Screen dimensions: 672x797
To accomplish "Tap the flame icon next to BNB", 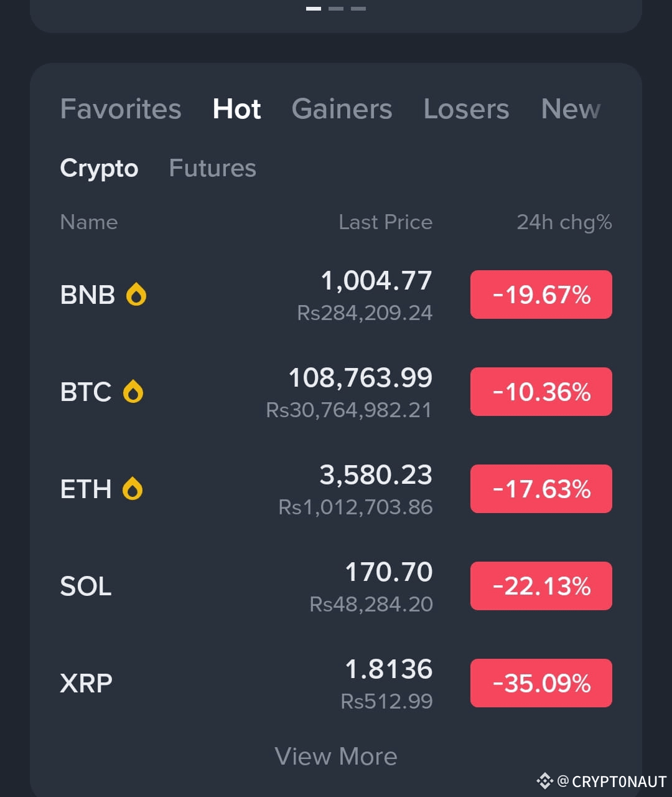I will coord(136,295).
